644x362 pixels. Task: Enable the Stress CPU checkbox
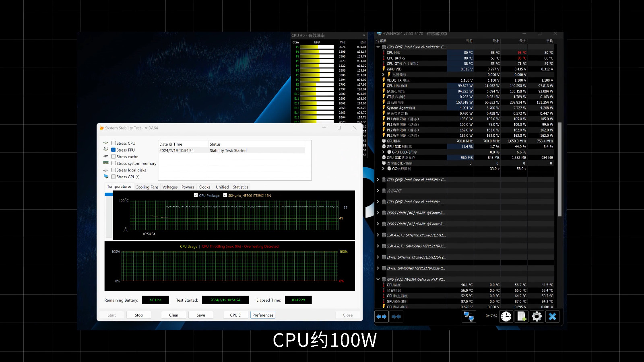click(x=114, y=143)
